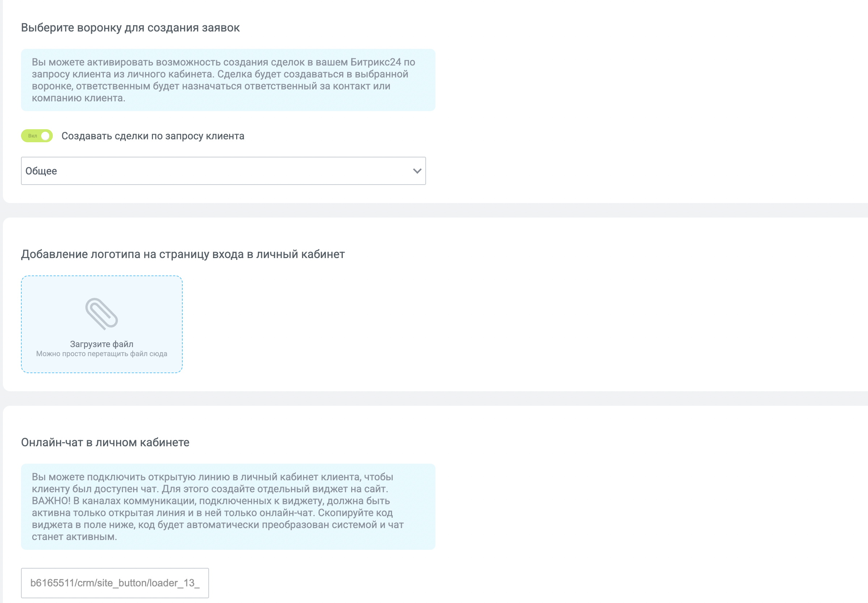Open the "Общее" funnel dropdown
868x603 pixels.
[x=223, y=171]
